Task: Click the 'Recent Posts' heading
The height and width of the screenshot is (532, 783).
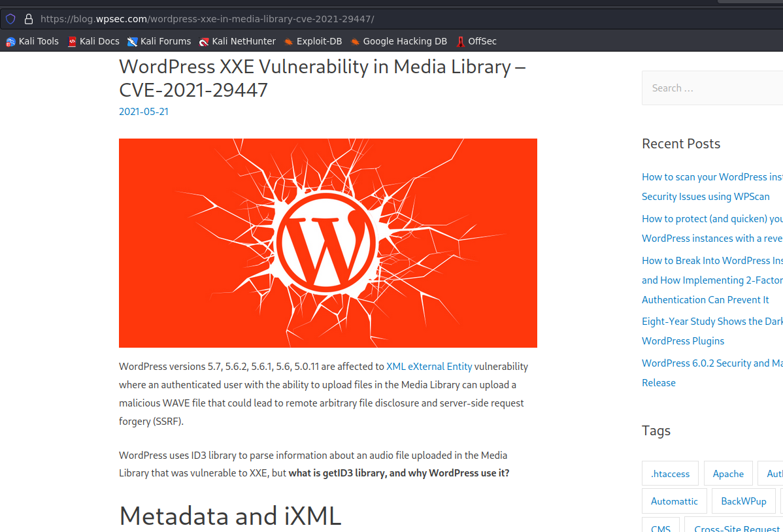Action: pos(681,144)
